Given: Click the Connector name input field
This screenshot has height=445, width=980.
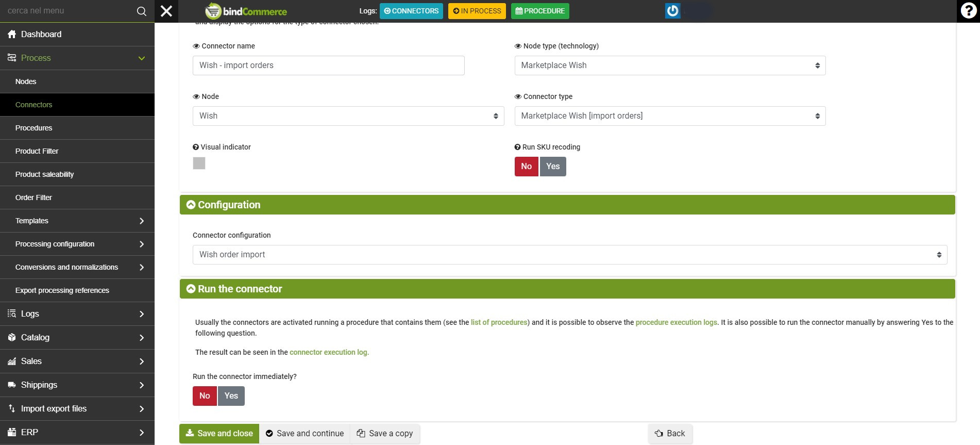Looking at the screenshot, I should click(x=329, y=65).
